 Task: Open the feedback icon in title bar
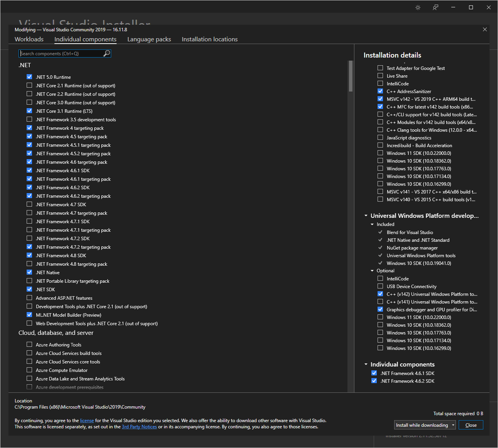(435, 7)
